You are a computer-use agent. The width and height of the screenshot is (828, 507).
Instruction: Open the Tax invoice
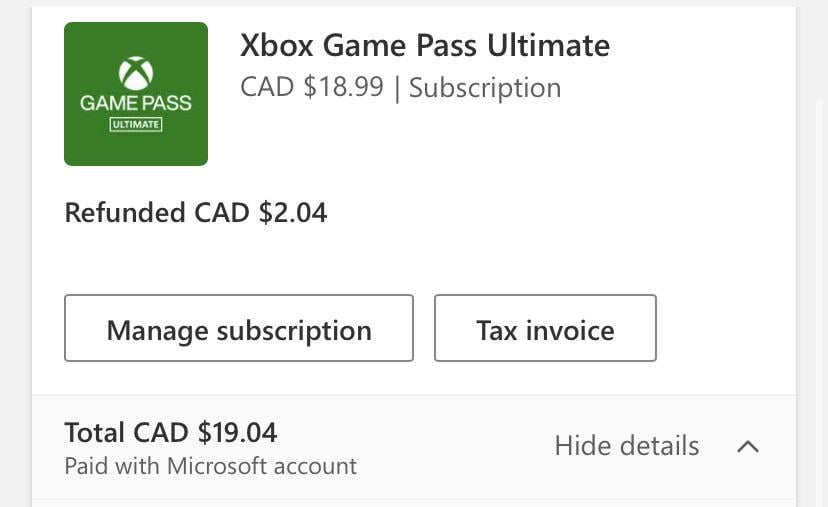(545, 328)
